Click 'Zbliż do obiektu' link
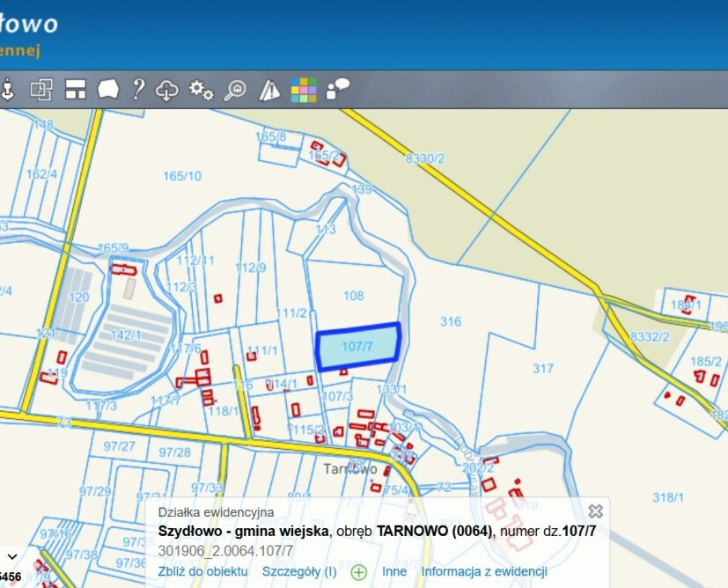The width and height of the screenshot is (728, 588). [x=202, y=571]
